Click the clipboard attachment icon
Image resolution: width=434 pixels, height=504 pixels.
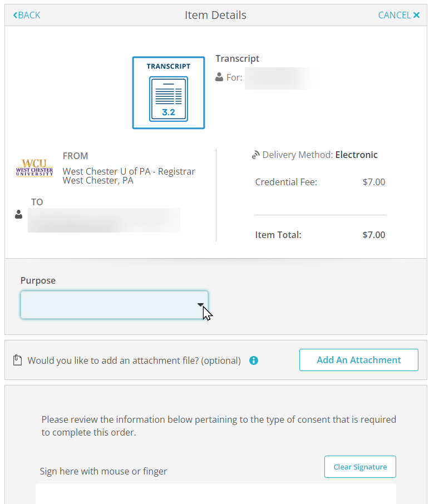click(17, 360)
